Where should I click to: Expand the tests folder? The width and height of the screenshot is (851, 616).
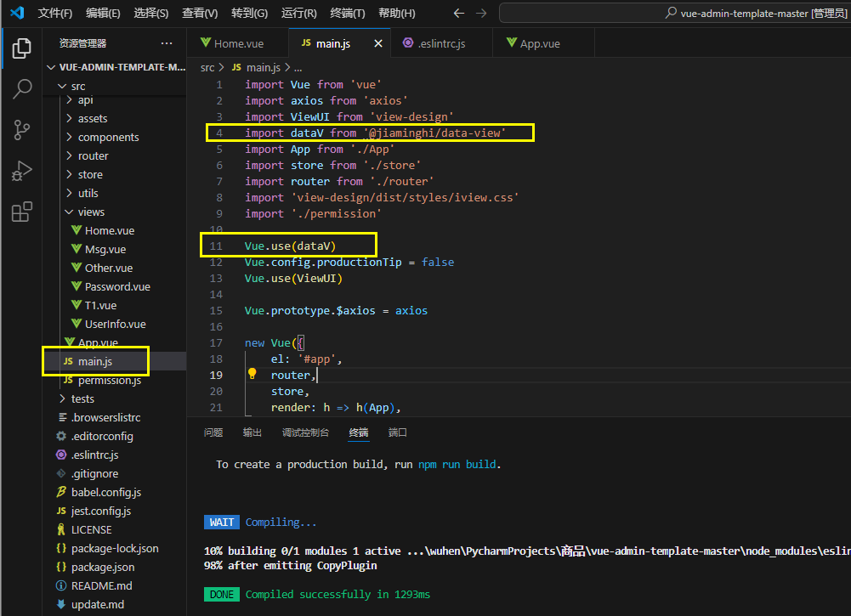click(82, 398)
